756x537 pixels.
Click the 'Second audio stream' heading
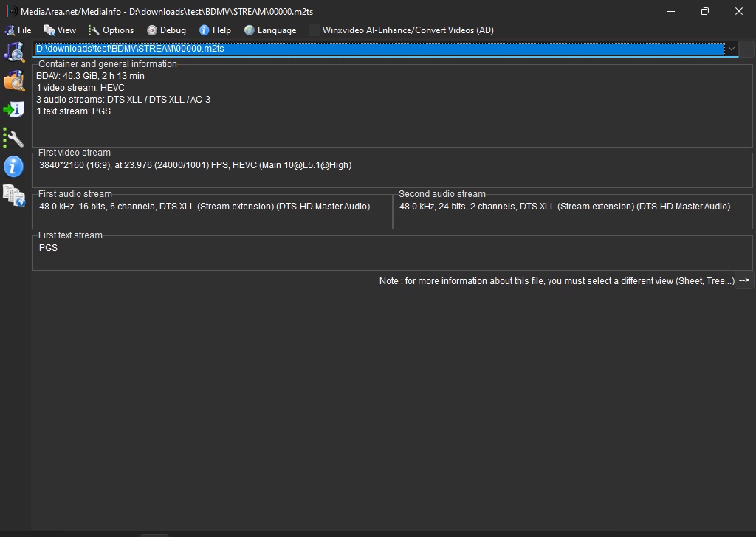coord(442,193)
